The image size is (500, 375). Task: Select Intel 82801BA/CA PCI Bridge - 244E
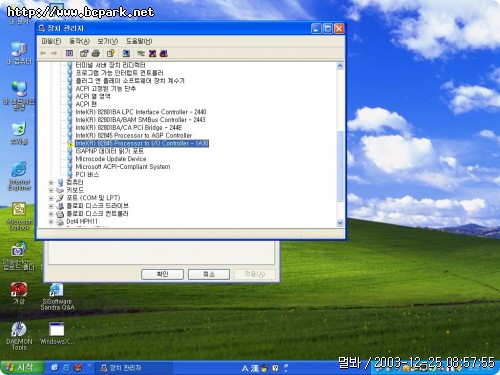tap(129, 128)
